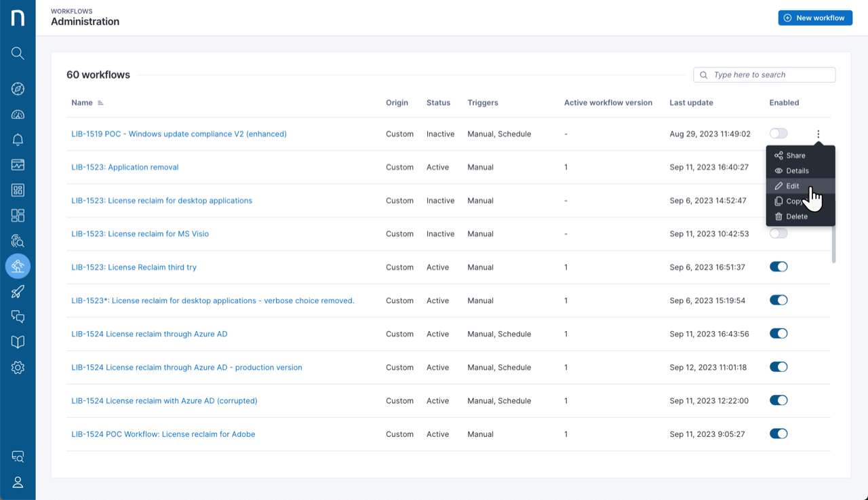Click the workflow search input field
The image size is (868, 500).
[764, 75]
